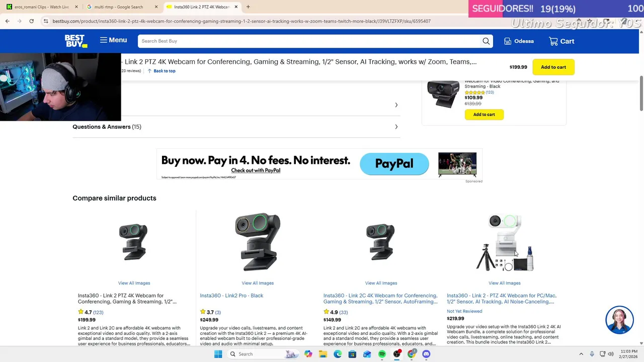The width and height of the screenshot is (644, 362).
Task: Open Discord from the taskbar
Action: [x=426, y=354]
